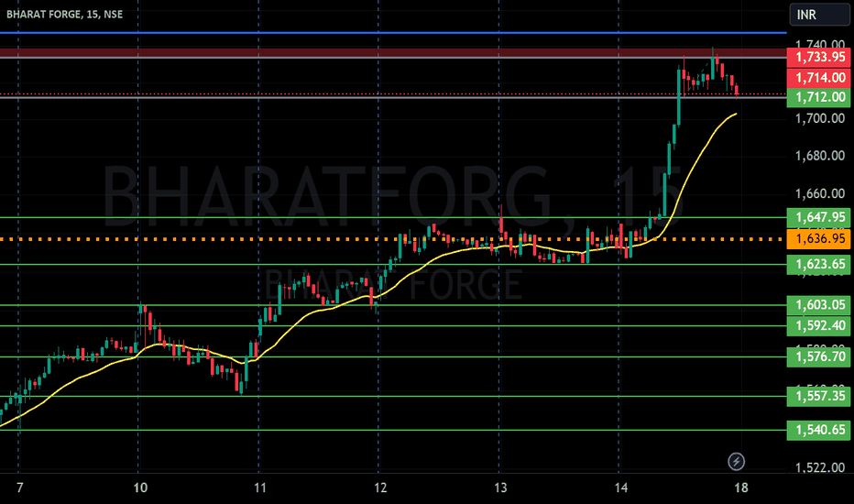This screenshot has height=504, width=854.
Task: Click the orange 1,636.95 price label
Action: click(818, 238)
